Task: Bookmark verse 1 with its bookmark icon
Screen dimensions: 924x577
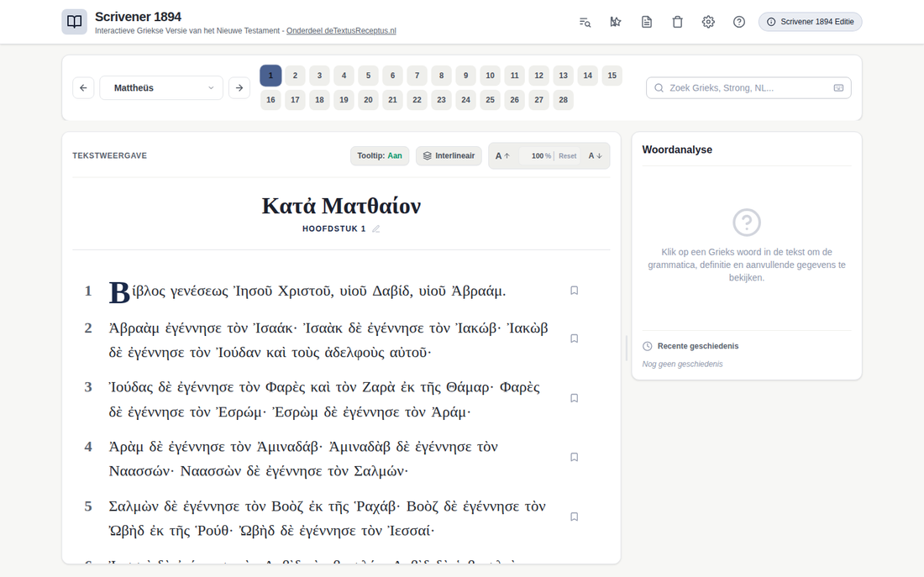Action: pos(574,291)
